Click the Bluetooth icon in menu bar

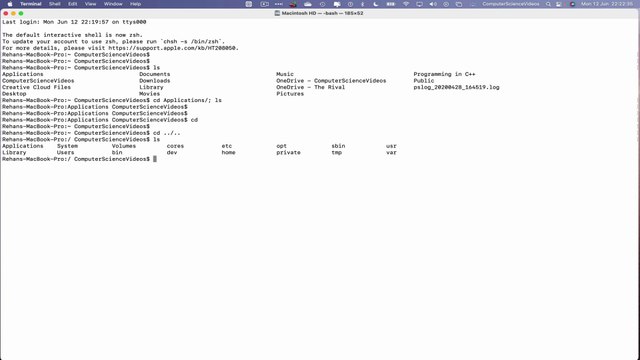pos(362,4)
